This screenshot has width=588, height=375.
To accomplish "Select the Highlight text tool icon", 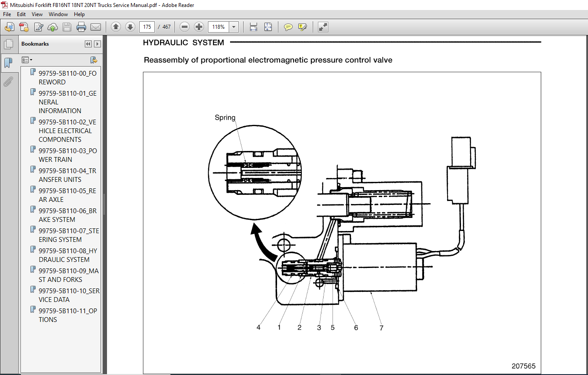I will [303, 27].
